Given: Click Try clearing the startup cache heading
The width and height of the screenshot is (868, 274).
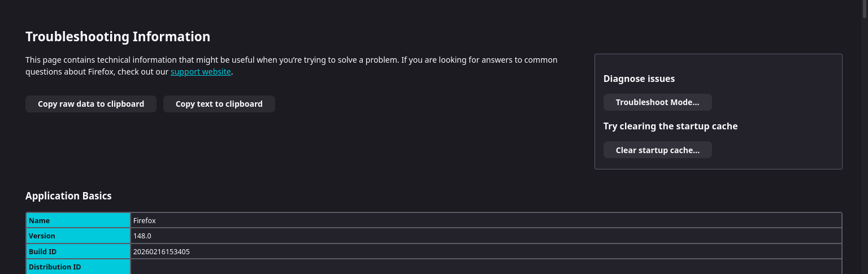Looking at the screenshot, I should [670, 126].
